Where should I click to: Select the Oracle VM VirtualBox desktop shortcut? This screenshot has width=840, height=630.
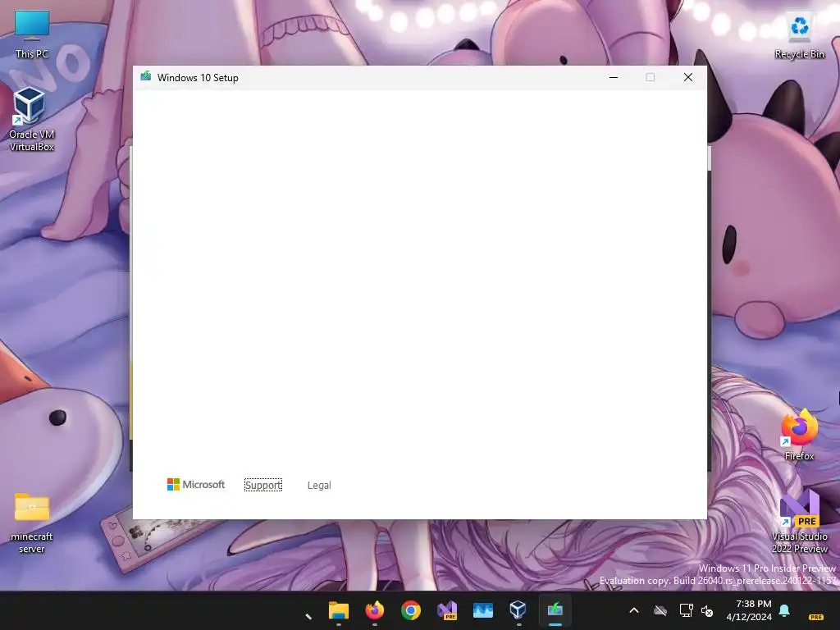point(32,119)
